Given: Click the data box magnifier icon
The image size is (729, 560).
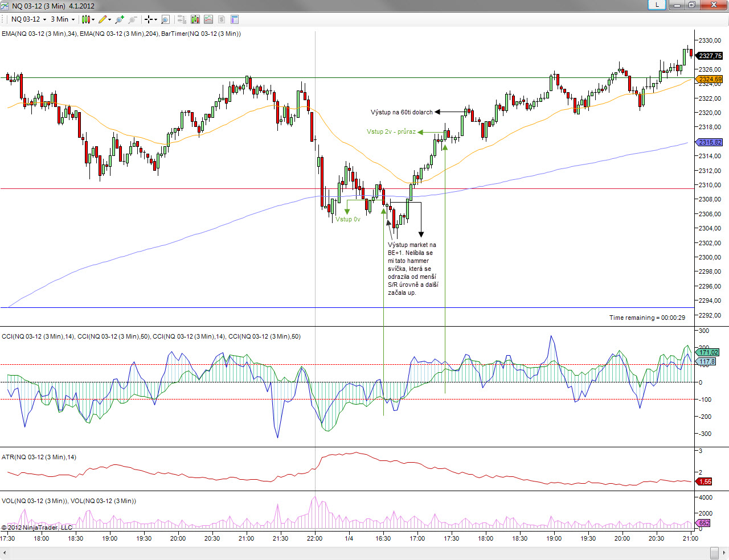Looking at the screenshot, I should (165, 19).
